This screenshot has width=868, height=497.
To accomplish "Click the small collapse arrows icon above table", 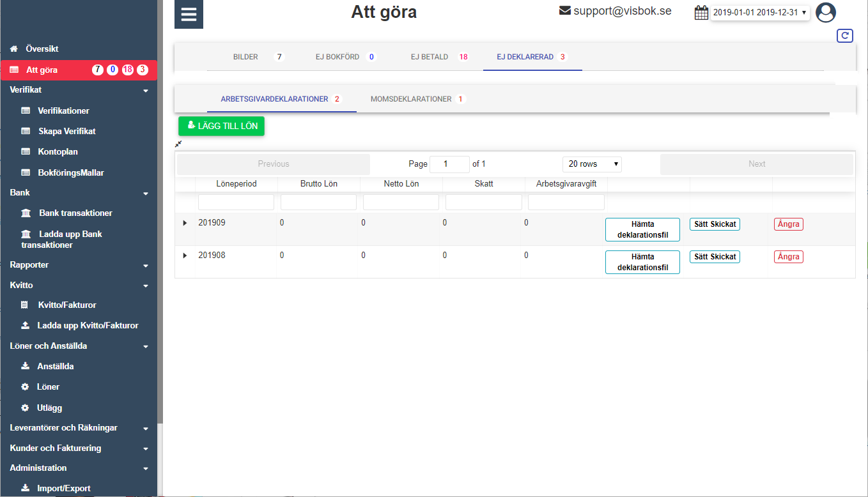I will [178, 144].
